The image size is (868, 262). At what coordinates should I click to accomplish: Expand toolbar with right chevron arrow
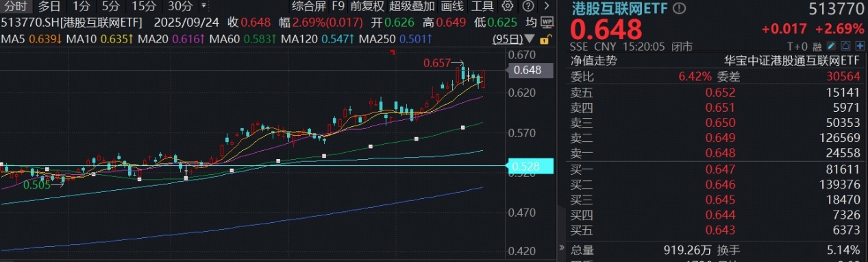tap(547, 6)
